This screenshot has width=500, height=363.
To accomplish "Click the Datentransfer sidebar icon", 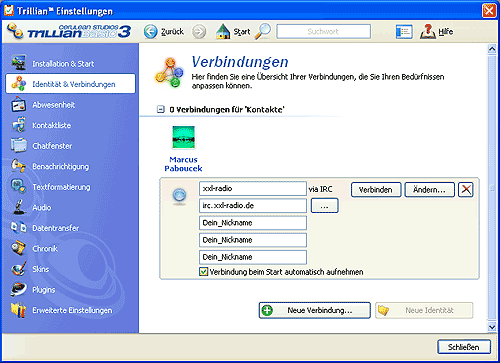I will point(19,228).
